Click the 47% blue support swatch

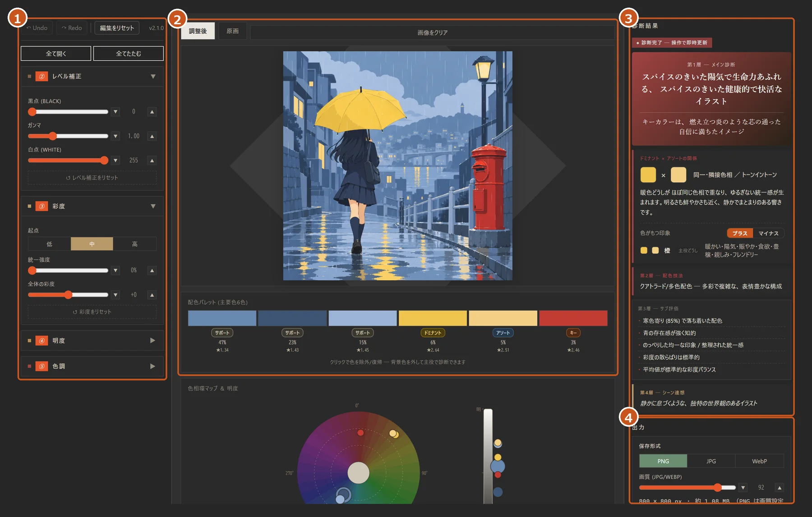pos(222,318)
